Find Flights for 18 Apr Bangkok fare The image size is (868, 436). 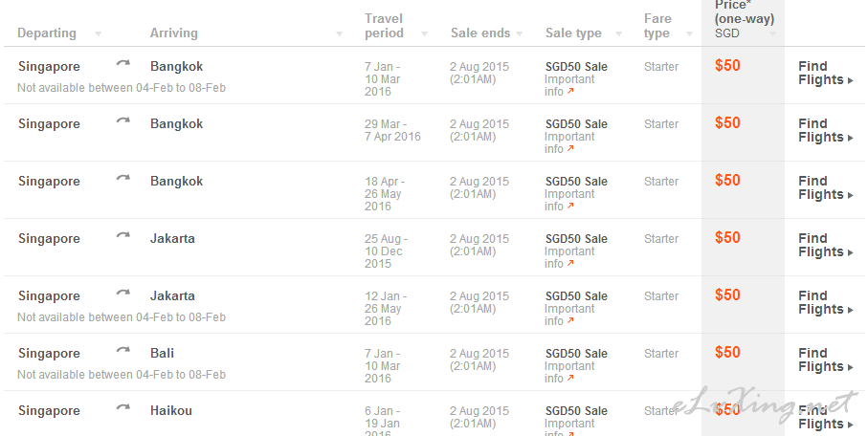[x=825, y=187]
